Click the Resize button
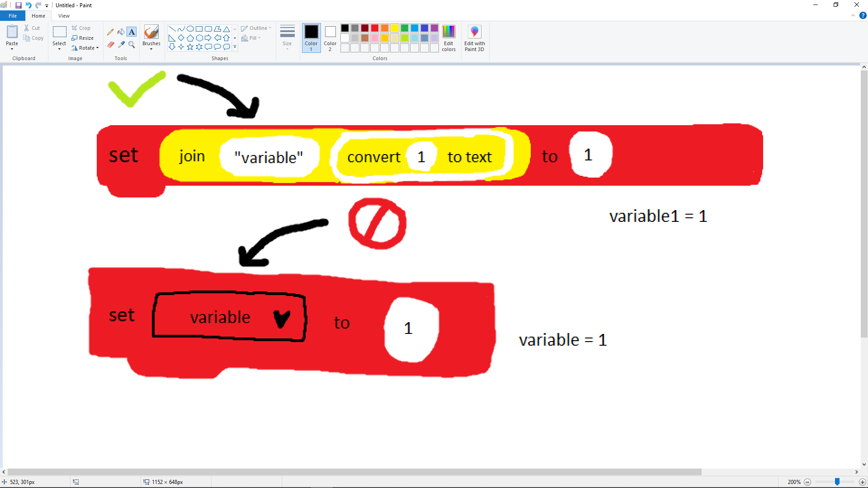868x488 pixels. [x=83, y=38]
